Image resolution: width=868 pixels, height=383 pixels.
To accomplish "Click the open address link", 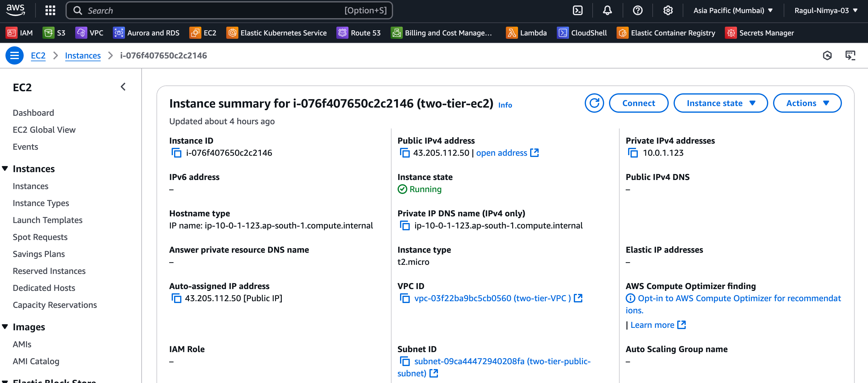I will [x=507, y=153].
